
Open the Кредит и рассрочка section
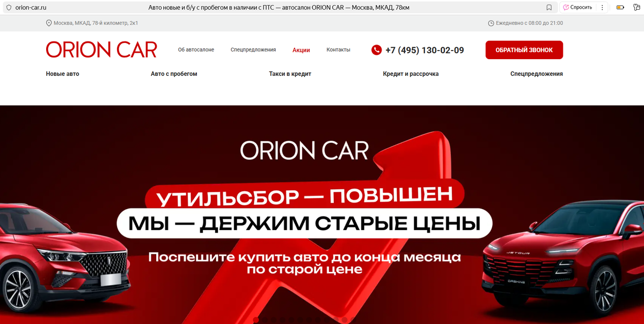[411, 74]
